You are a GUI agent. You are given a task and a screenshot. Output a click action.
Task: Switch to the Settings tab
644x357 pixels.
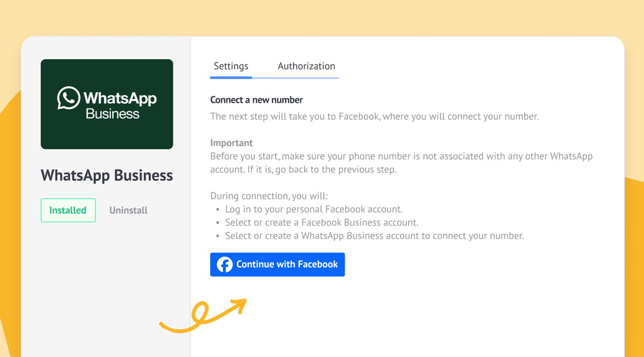[231, 66]
